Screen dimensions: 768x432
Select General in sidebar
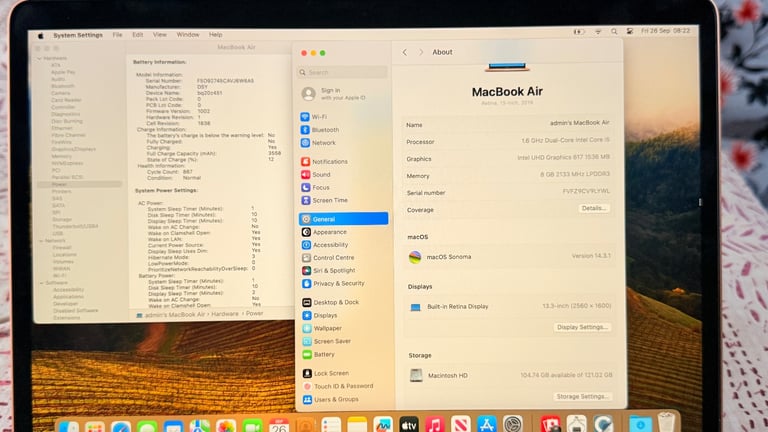pyautogui.click(x=343, y=219)
